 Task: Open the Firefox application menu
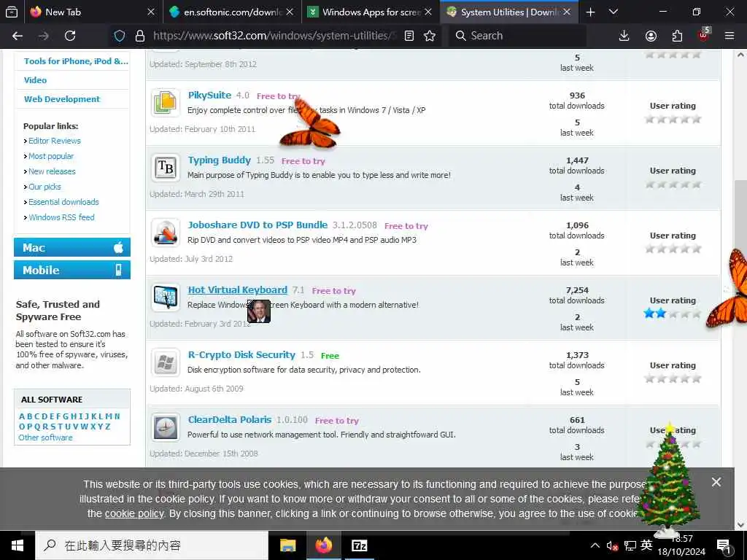729,36
